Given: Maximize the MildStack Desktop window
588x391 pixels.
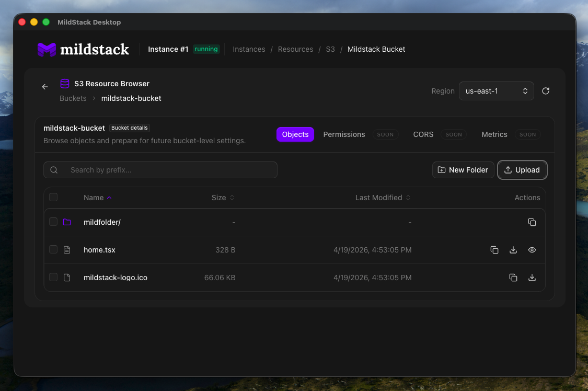Looking at the screenshot, I should (46, 22).
